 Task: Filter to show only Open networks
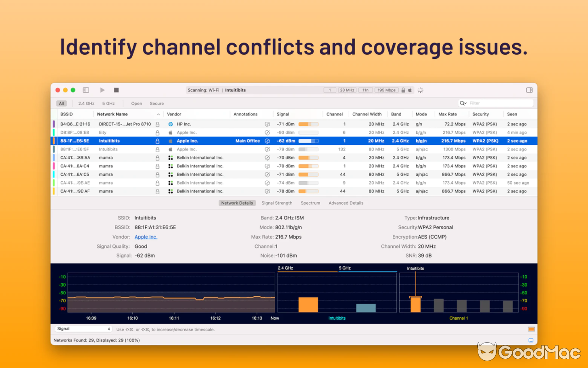click(x=136, y=103)
